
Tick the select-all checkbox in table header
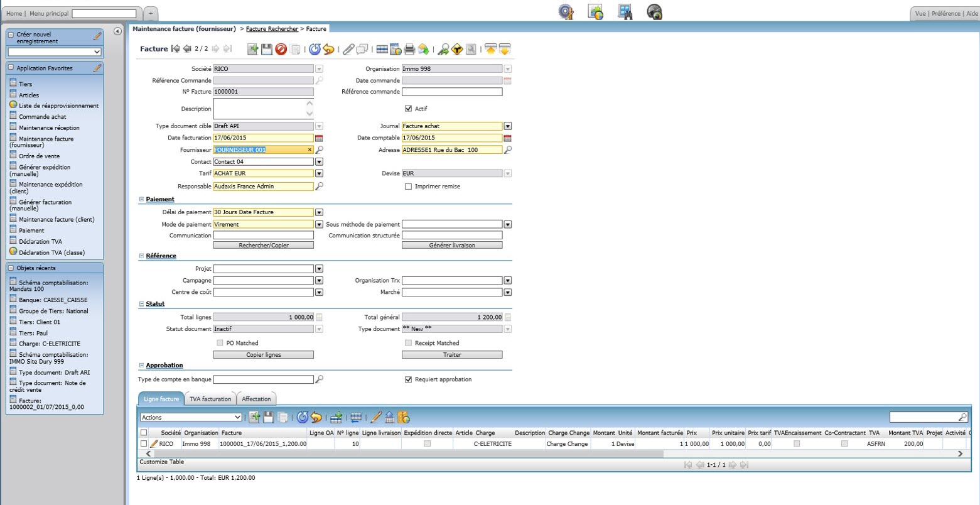(x=144, y=433)
